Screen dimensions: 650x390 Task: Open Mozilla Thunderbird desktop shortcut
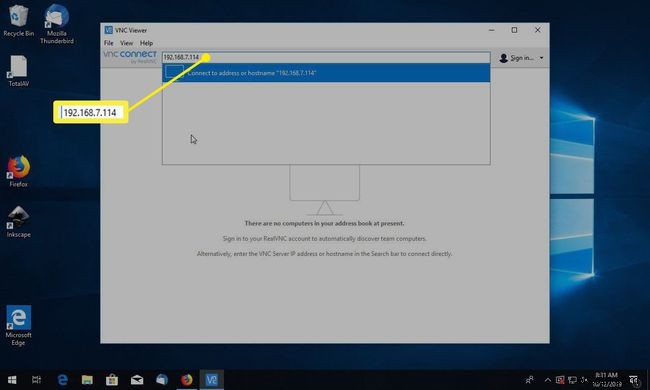(57, 24)
